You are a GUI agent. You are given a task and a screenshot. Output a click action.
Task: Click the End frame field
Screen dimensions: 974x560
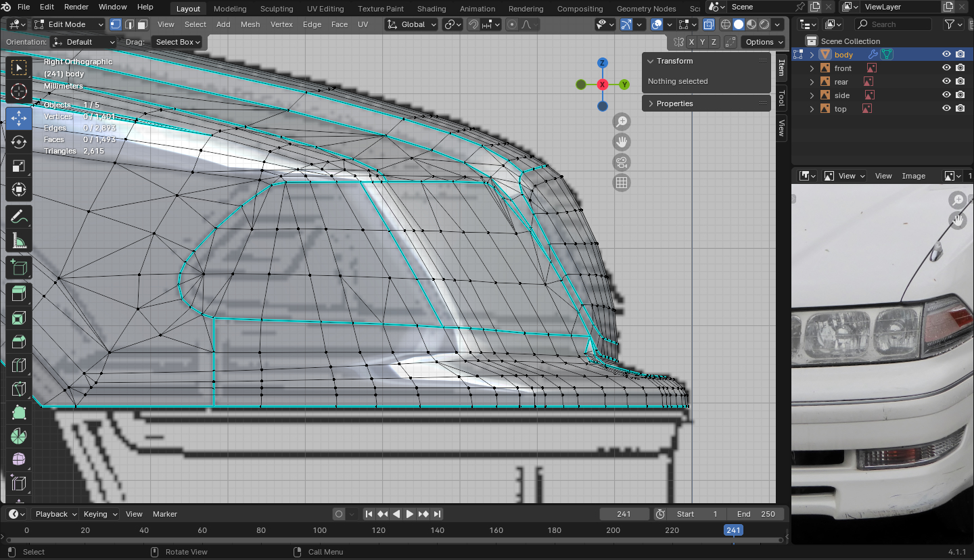pyautogui.click(x=756, y=514)
